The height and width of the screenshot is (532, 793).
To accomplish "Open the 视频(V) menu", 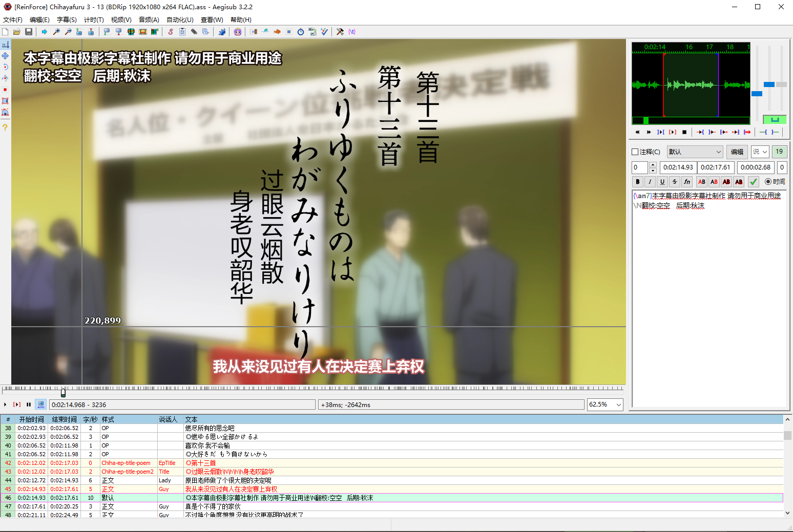I will (121, 20).
